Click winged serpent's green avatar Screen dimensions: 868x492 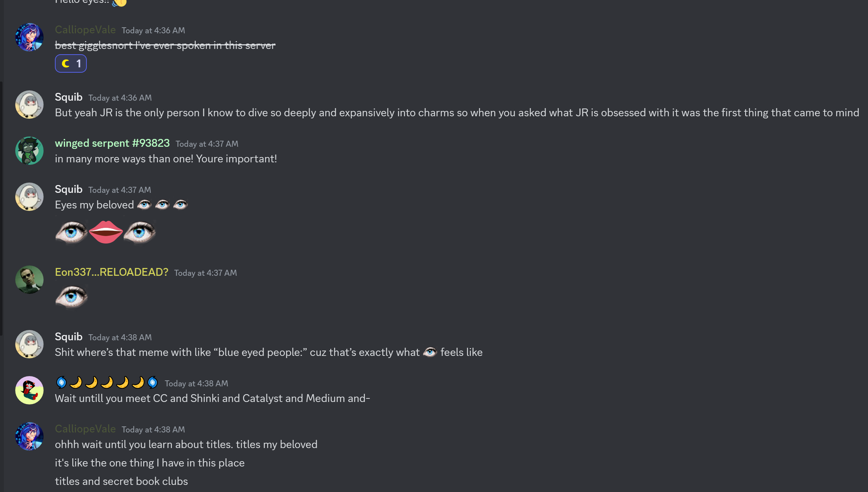pyautogui.click(x=29, y=151)
